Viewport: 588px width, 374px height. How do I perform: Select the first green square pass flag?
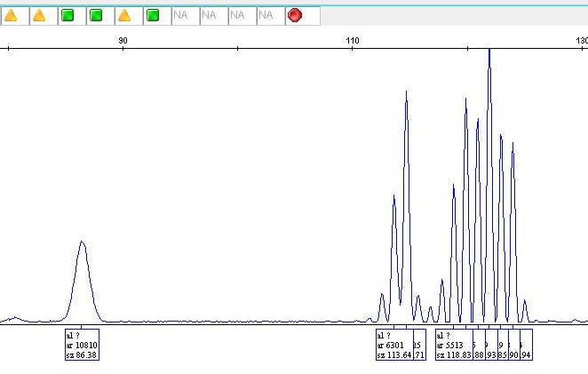(x=68, y=15)
